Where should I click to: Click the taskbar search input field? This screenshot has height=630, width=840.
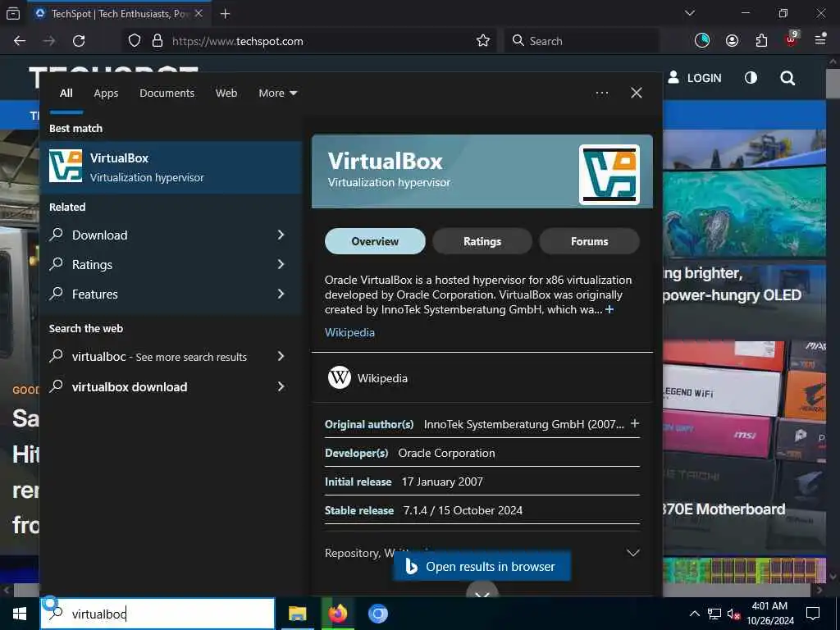pyautogui.click(x=157, y=614)
